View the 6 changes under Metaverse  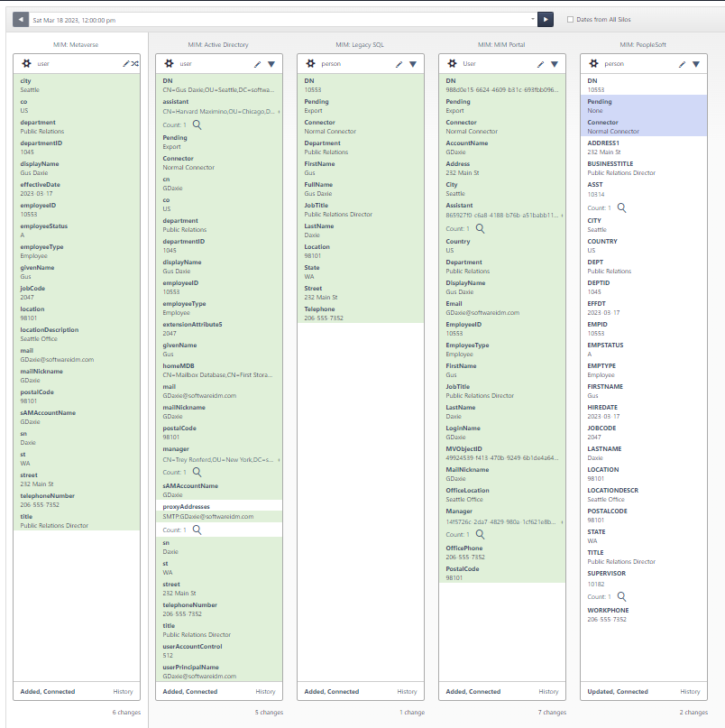(126, 713)
